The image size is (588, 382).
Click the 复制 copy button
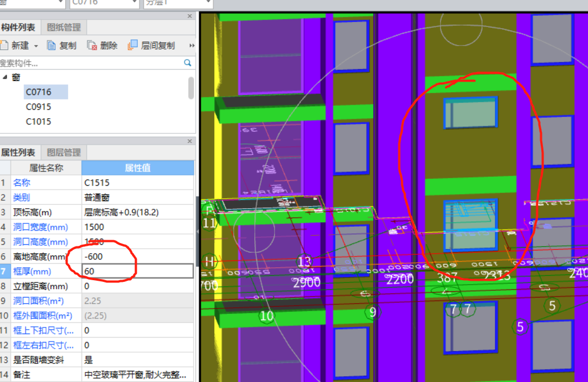(x=61, y=46)
